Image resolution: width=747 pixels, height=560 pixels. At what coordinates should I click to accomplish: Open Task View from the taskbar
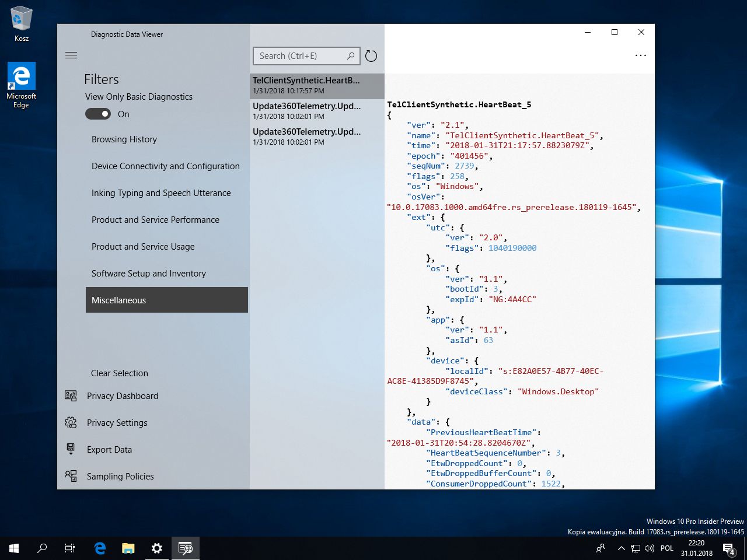[x=70, y=548]
